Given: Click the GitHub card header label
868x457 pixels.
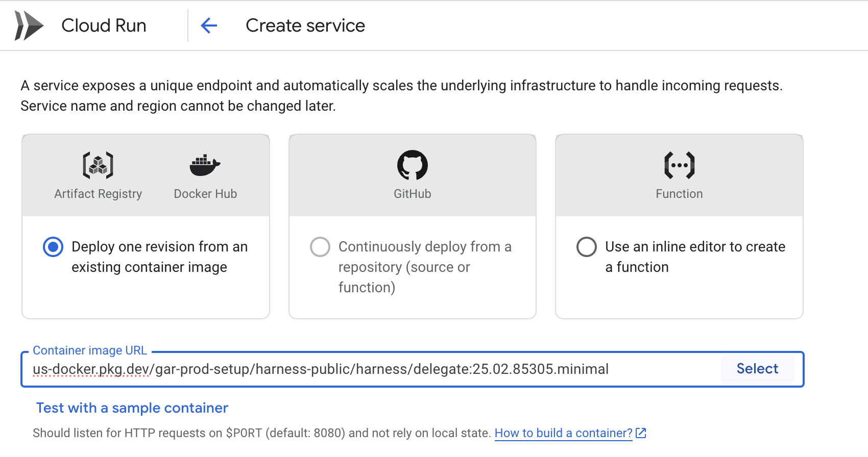Looking at the screenshot, I should click(x=412, y=194).
